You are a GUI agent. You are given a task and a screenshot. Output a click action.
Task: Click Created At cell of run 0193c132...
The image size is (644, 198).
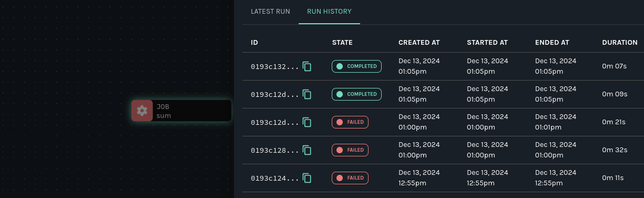pos(419,66)
